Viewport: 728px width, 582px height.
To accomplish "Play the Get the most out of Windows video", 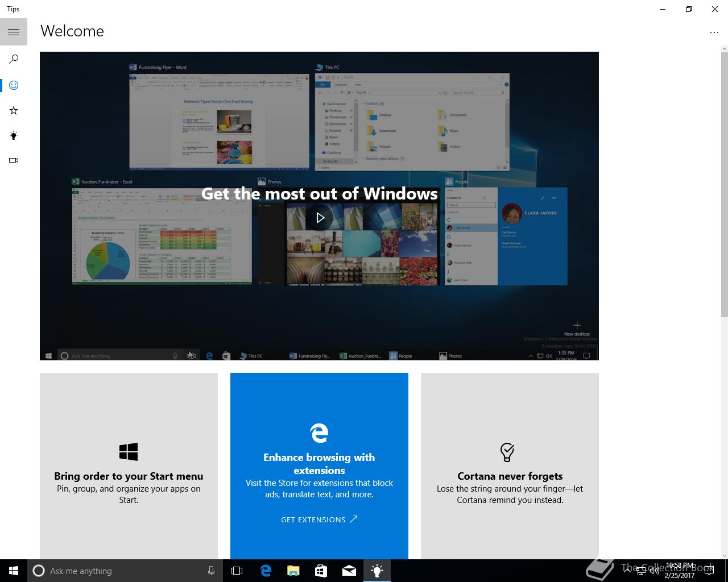I will pyautogui.click(x=320, y=218).
